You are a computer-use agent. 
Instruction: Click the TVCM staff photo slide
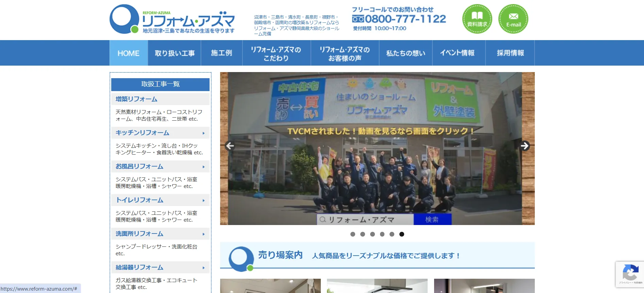click(377, 149)
